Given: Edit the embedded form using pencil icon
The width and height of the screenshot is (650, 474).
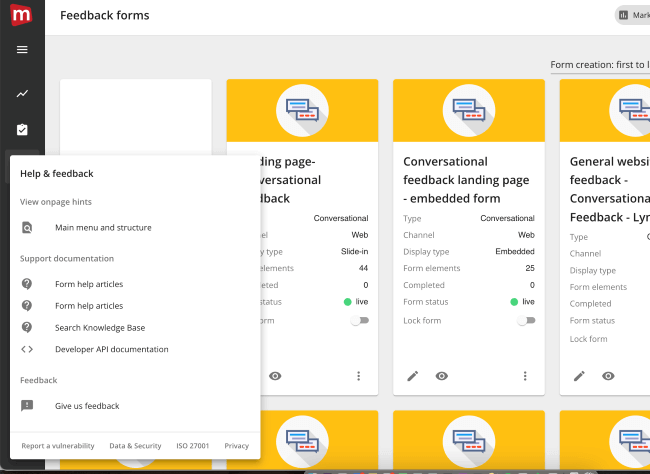Looking at the screenshot, I should click(x=412, y=376).
